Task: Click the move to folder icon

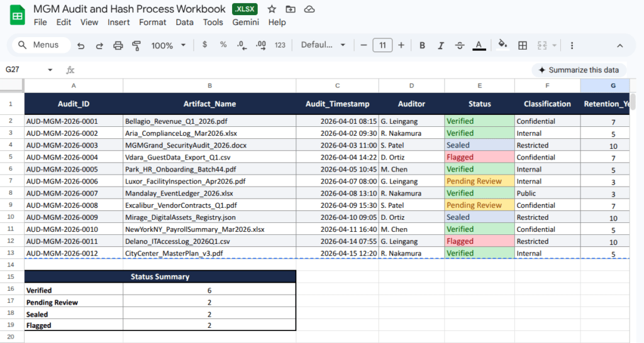Action: (x=290, y=9)
